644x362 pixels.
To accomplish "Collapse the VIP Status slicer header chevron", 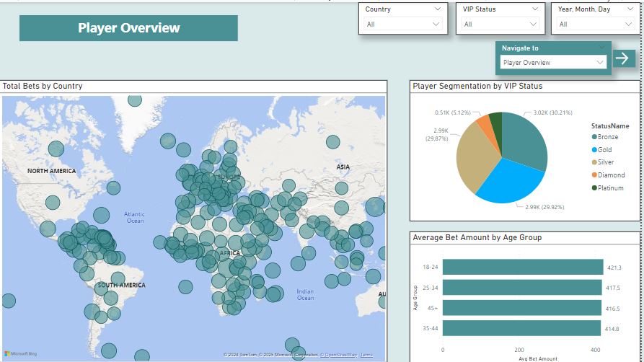I will tap(535, 9).
